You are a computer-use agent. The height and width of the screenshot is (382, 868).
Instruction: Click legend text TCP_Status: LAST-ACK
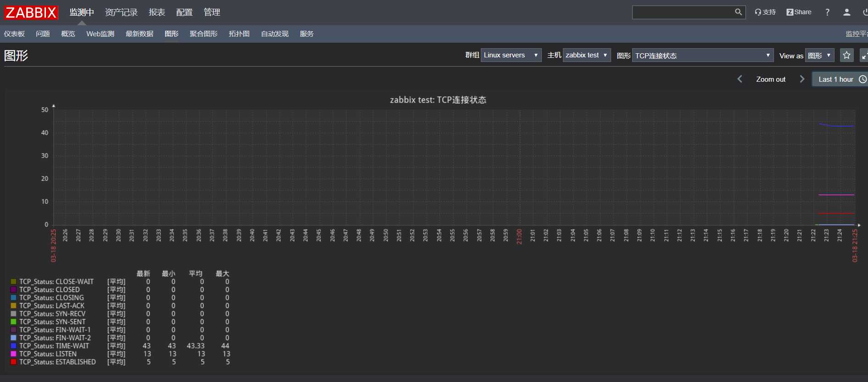click(52, 306)
